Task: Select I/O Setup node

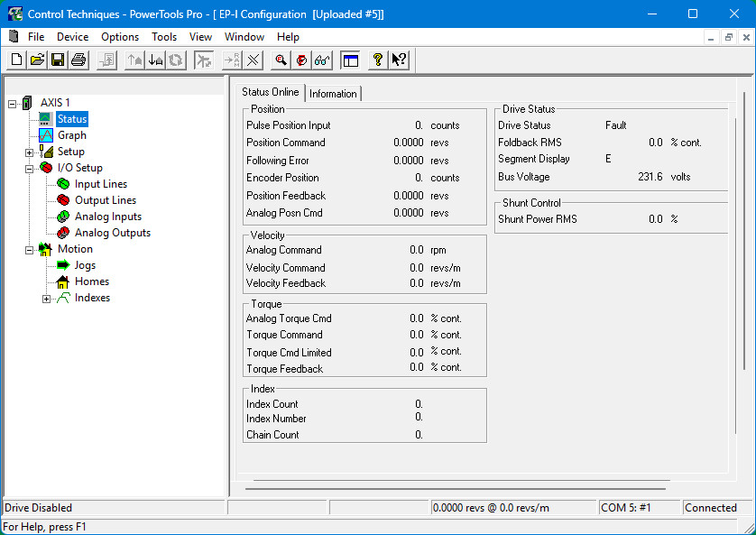Action: [80, 168]
